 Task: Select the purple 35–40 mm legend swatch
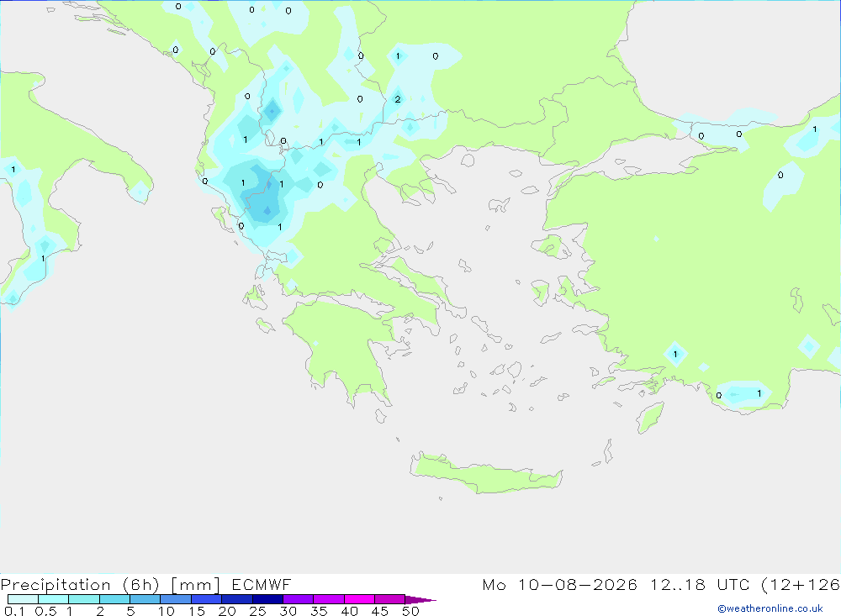328,599
